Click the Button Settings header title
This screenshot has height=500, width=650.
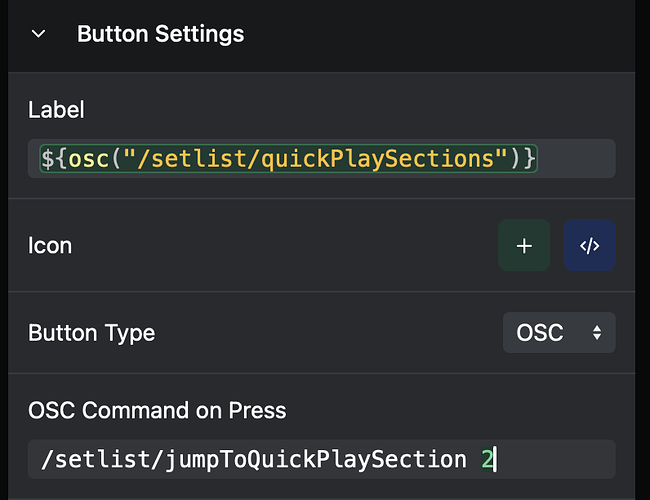pyautogui.click(x=160, y=34)
